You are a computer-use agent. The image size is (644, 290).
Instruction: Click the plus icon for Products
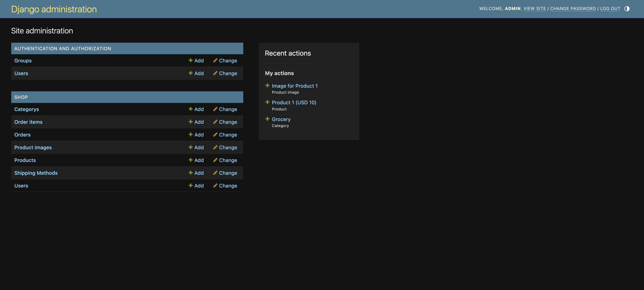pyautogui.click(x=190, y=160)
